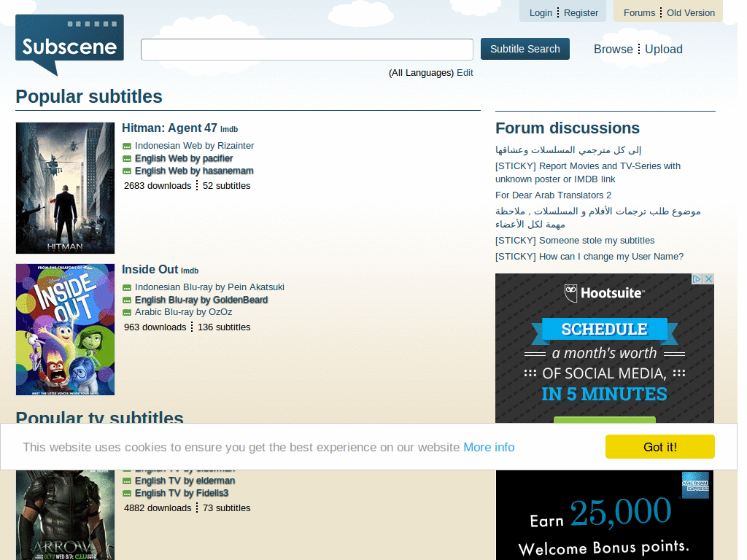Open the Hitman movie poster
The image size is (747, 560).
[x=65, y=188]
